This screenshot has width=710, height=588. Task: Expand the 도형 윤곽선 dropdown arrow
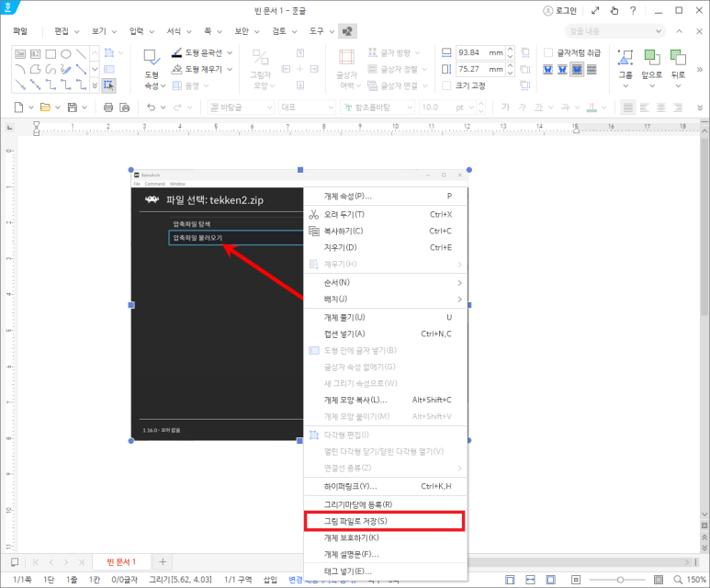point(230,53)
